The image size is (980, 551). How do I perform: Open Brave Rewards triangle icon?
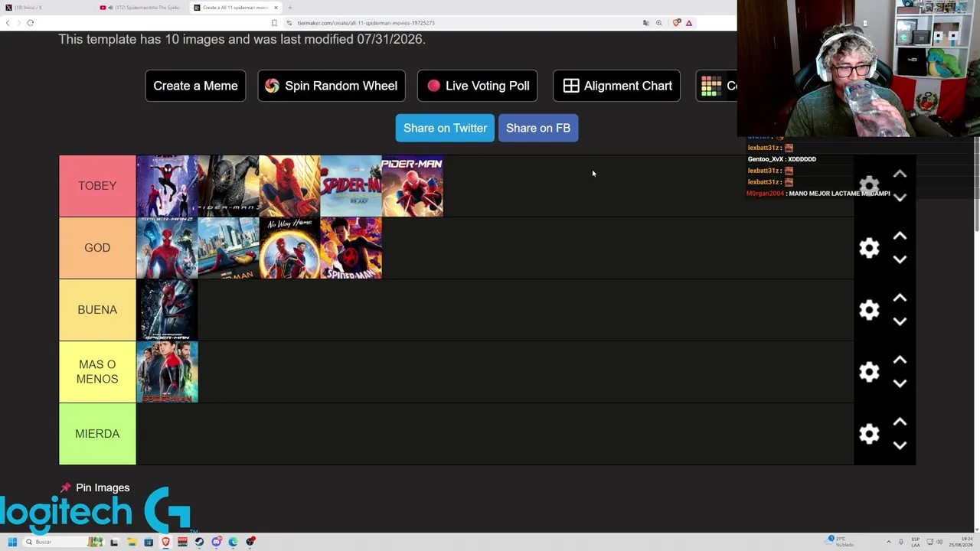point(689,23)
